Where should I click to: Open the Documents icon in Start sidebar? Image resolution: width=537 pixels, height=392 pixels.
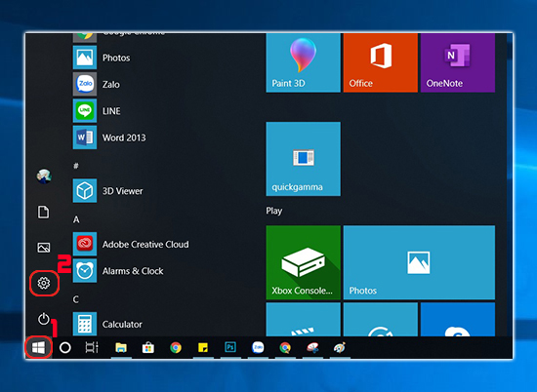click(43, 212)
